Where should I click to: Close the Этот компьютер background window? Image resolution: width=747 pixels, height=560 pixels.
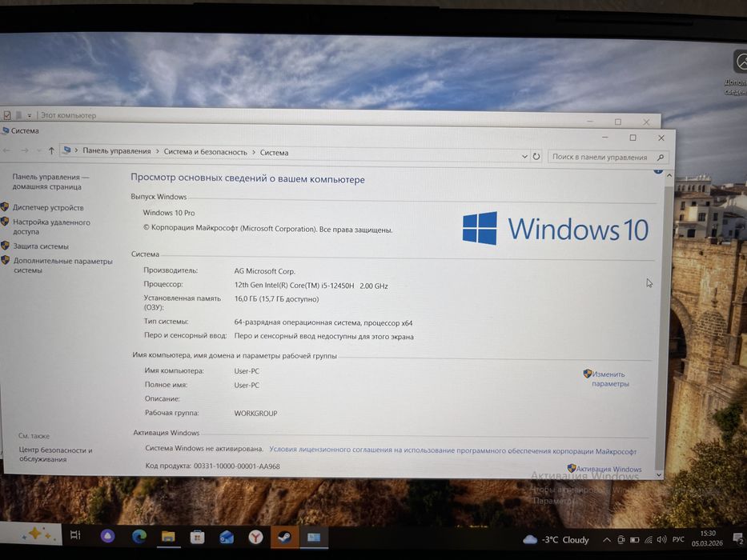[646, 122]
